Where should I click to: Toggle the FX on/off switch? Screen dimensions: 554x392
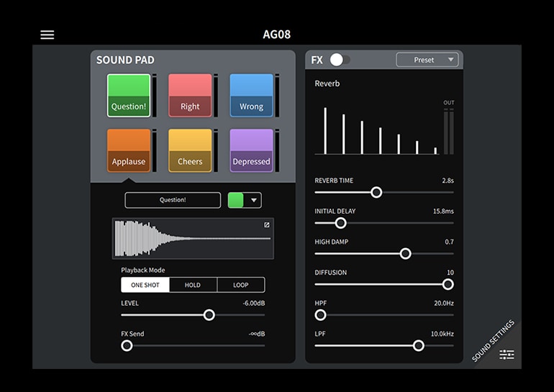(339, 60)
